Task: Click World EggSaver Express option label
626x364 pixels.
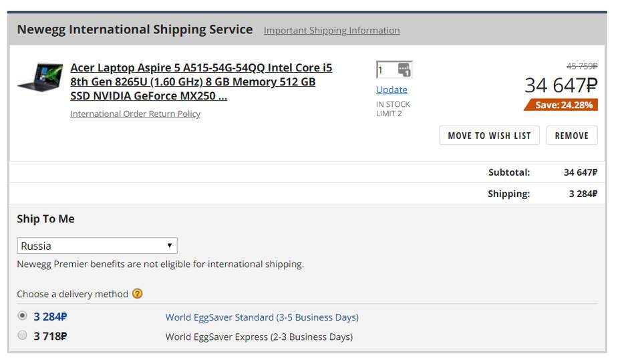Action: (259, 337)
